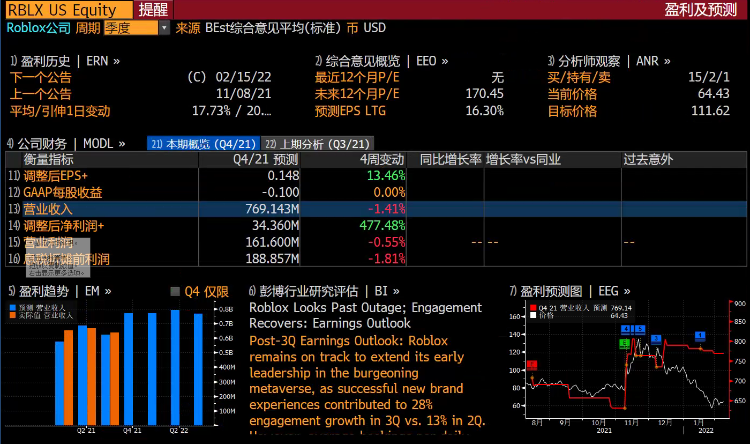The width and height of the screenshot is (750, 444).
Task: Click the 170.45 forward P/E value
Action: 485,94
